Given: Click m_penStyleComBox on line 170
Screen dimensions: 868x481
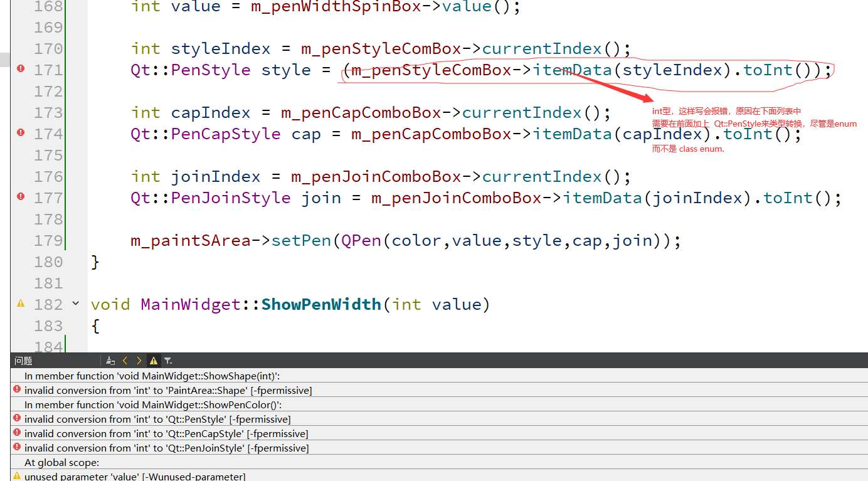Looking at the screenshot, I should pos(381,48).
